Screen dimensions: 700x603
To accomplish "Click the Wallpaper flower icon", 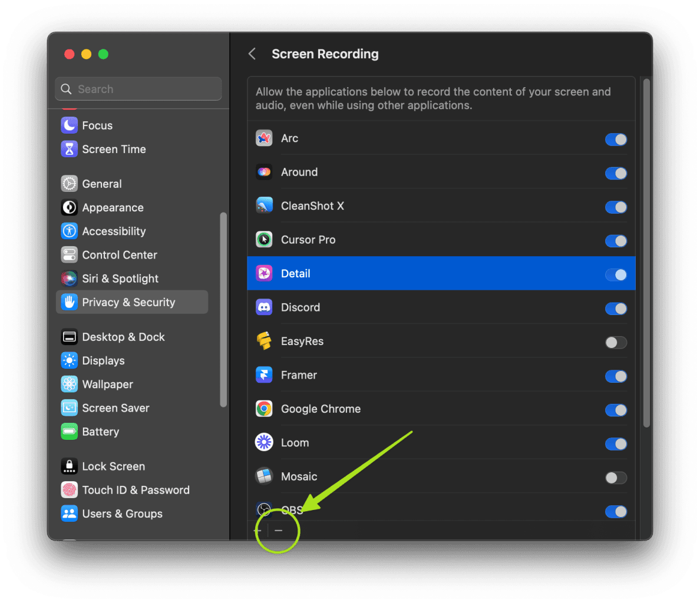I will [x=69, y=384].
